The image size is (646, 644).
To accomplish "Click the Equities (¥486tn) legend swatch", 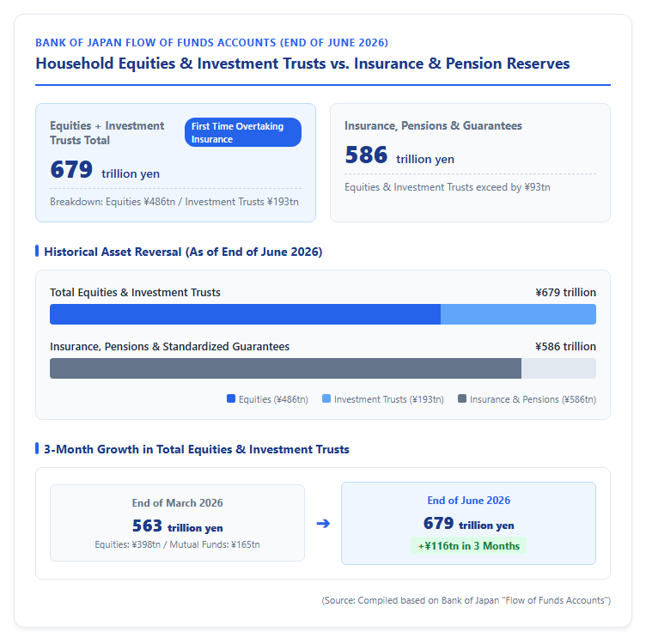I will (231, 398).
